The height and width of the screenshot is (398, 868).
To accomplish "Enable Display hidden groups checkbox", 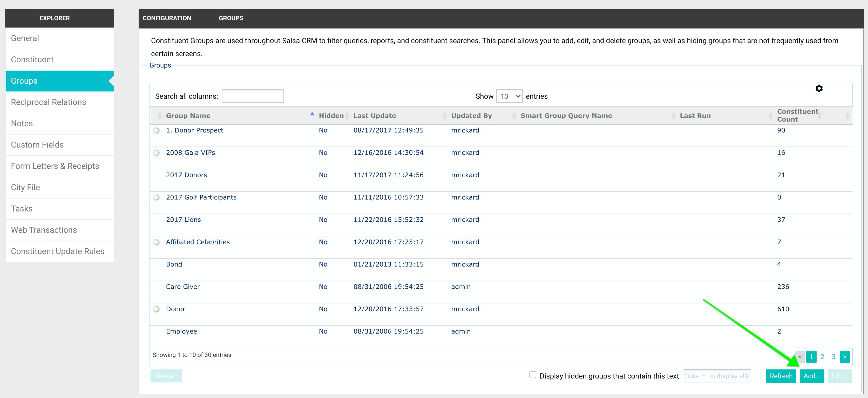I will 533,375.
